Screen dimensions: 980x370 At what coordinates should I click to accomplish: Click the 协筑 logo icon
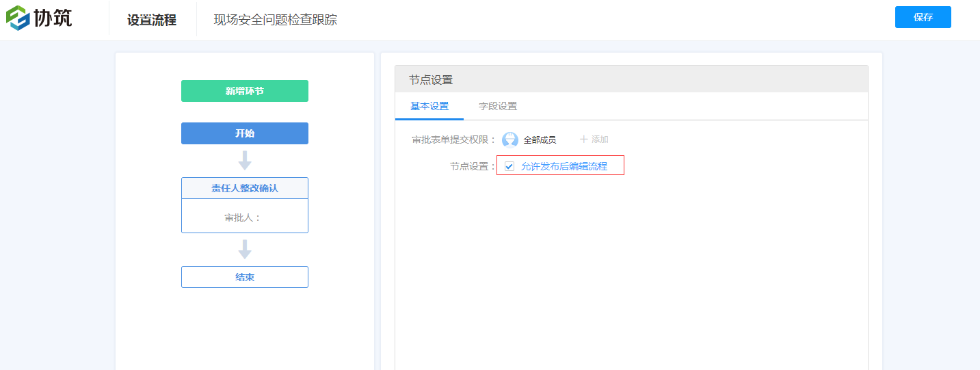(17, 18)
